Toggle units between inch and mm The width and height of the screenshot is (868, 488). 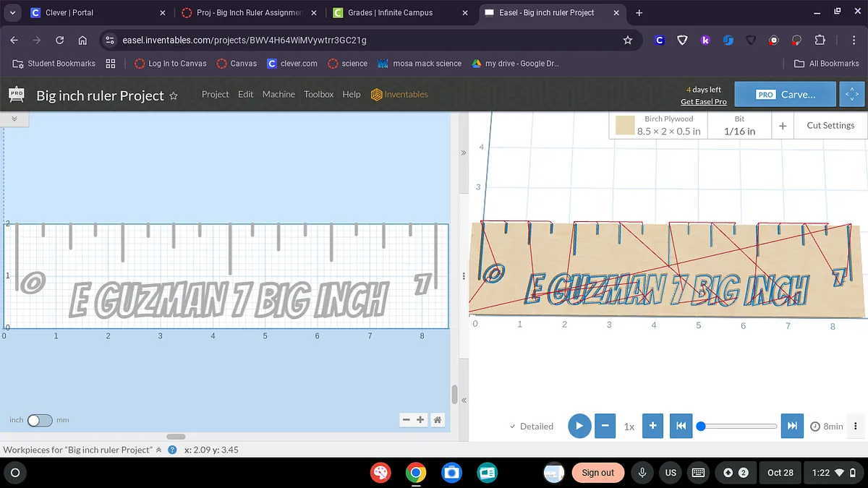pyautogui.click(x=40, y=420)
